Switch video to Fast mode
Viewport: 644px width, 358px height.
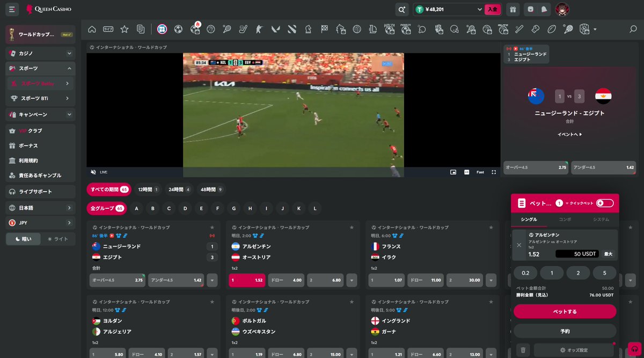pyautogui.click(x=480, y=172)
